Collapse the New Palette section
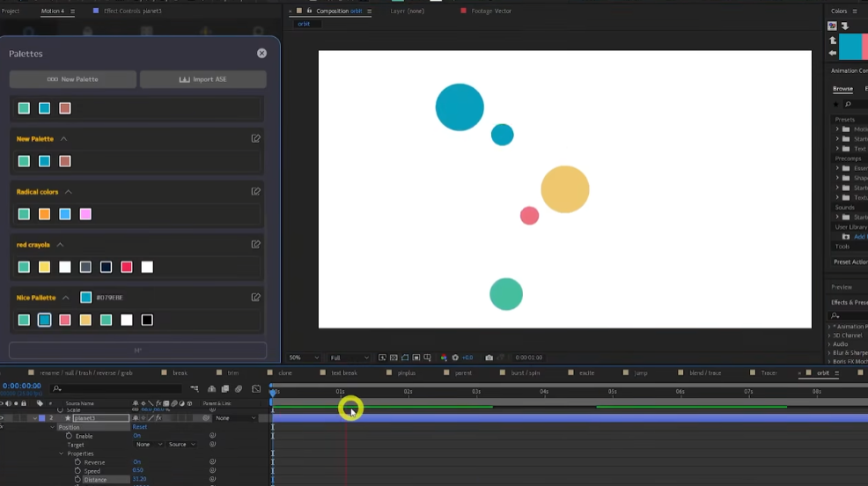The image size is (868, 486). click(63, 139)
